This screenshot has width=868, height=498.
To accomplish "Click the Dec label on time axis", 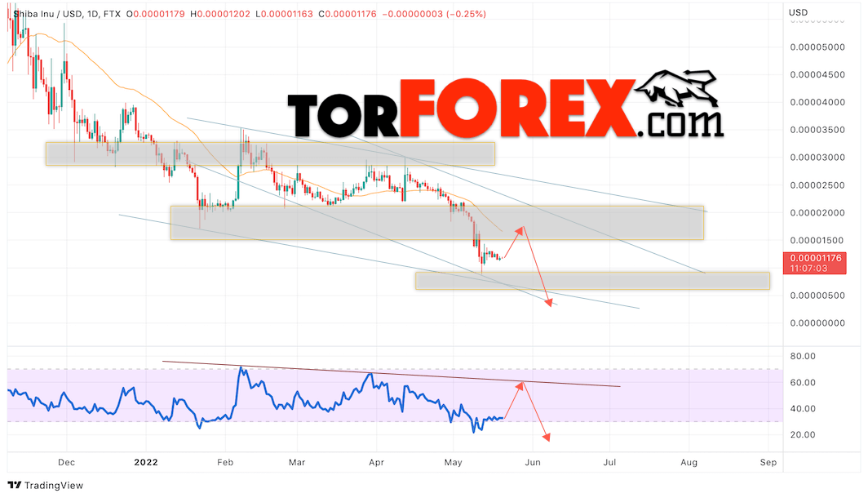I will pyautogui.click(x=66, y=462).
